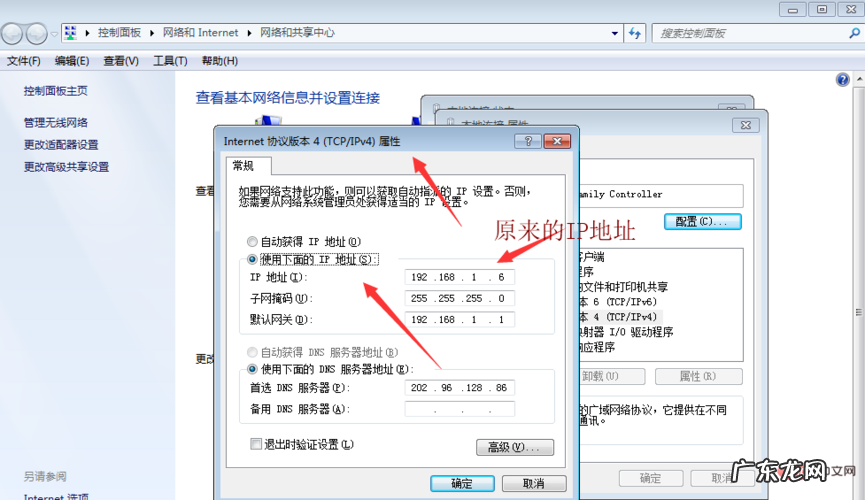The height and width of the screenshot is (500, 865).
Task: Select 自动获得 DNS 服务器地址 radio button
Action: tap(252, 352)
